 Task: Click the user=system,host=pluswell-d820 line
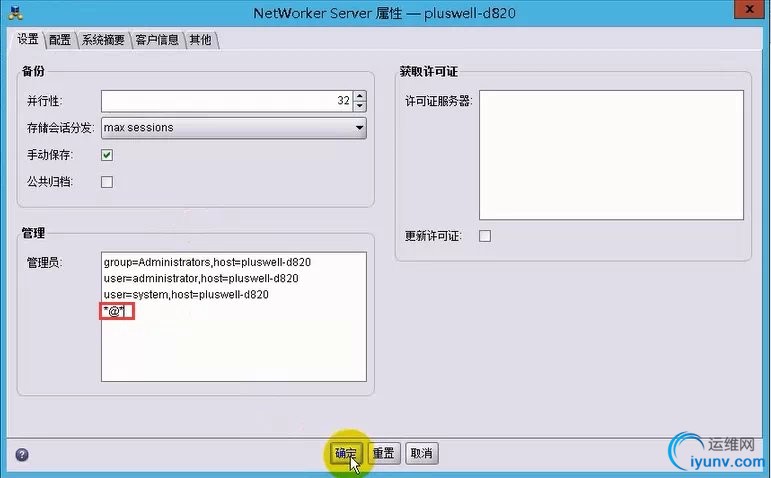(186, 295)
